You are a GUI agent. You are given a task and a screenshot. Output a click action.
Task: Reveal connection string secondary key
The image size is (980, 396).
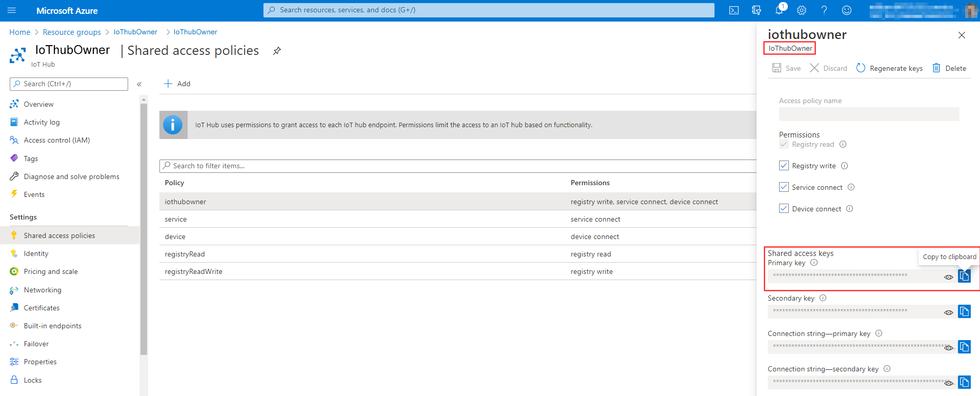click(x=949, y=383)
